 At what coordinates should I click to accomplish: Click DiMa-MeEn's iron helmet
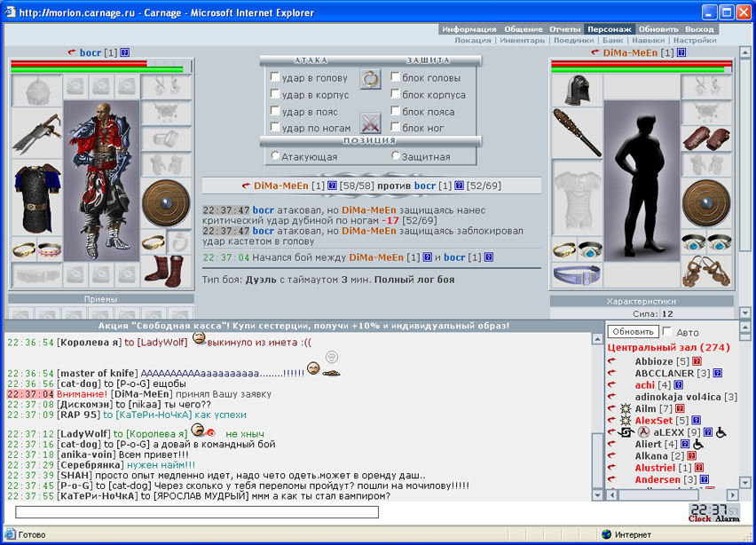click(577, 91)
